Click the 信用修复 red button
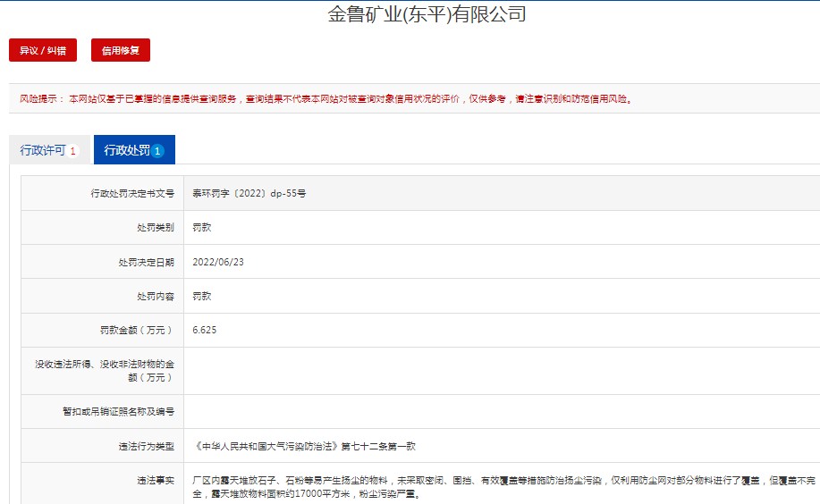This screenshot has width=820, height=504. click(x=121, y=50)
